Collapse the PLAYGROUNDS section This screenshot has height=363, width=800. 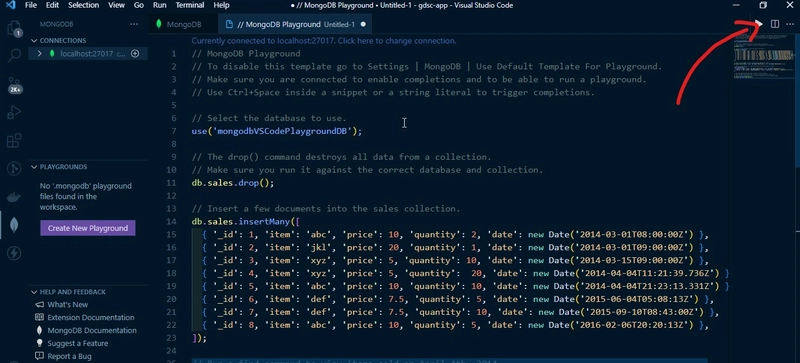click(x=34, y=167)
